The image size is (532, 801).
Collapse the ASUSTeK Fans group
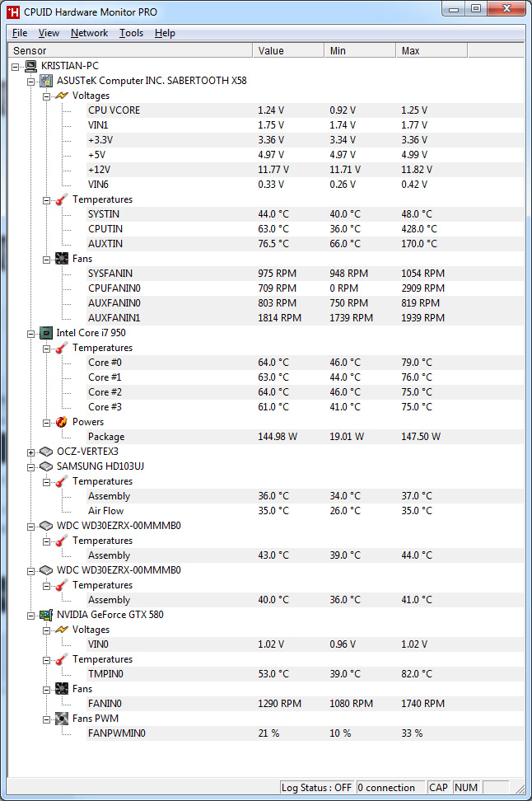pos(46,260)
